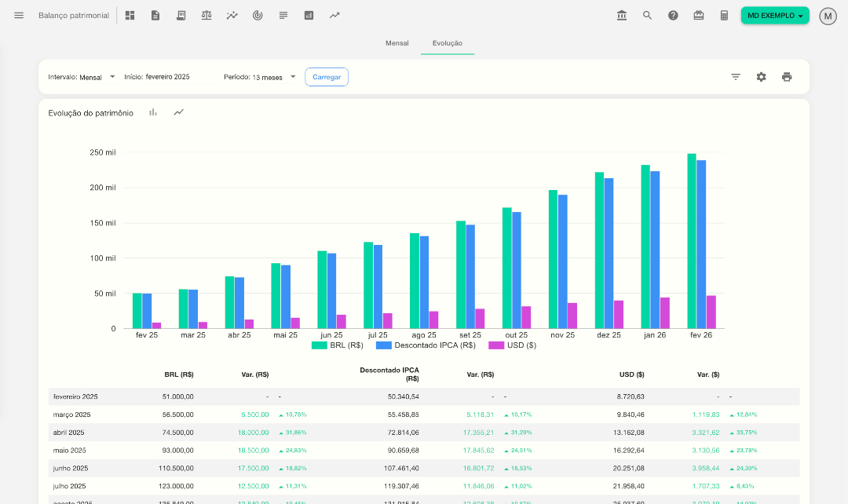Select the Evolução tab
The width and height of the screenshot is (848, 504).
pyautogui.click(x=447, y=43)
